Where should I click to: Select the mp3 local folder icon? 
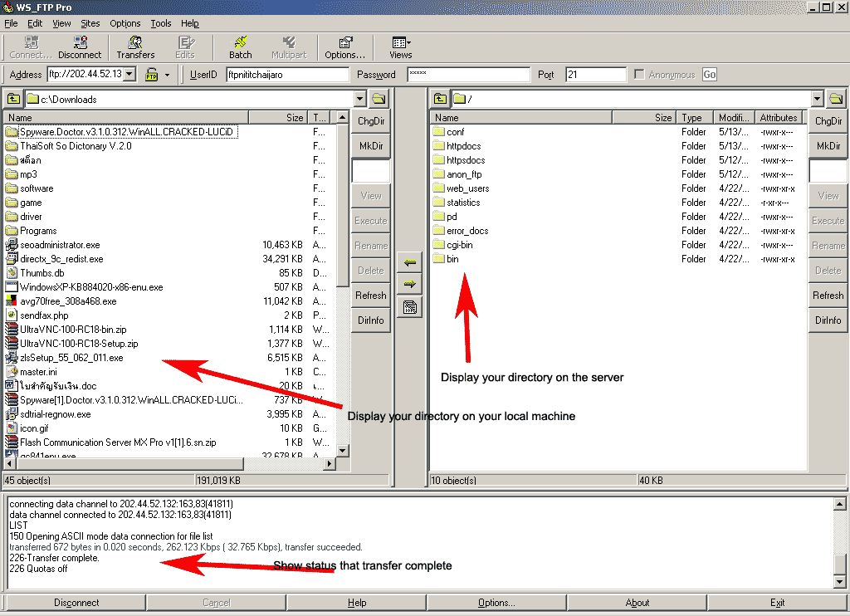(12, 174)
